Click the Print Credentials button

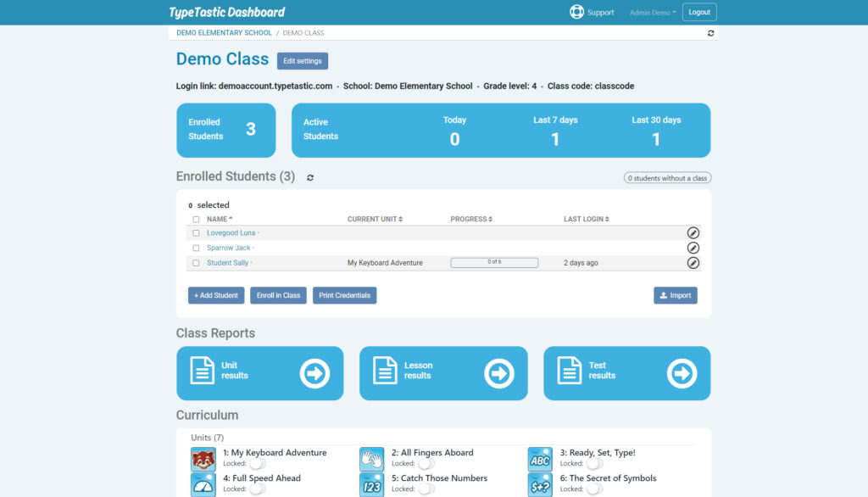(344, 295)
